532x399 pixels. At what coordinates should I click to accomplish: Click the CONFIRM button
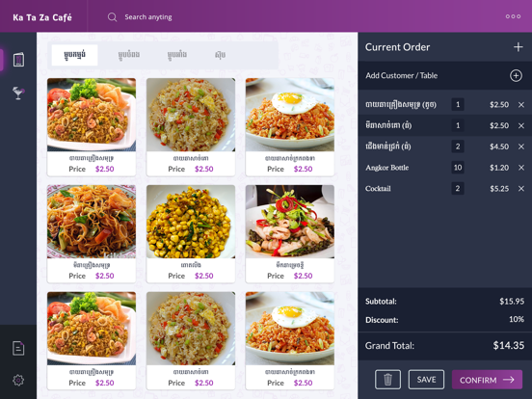[487, 380]
